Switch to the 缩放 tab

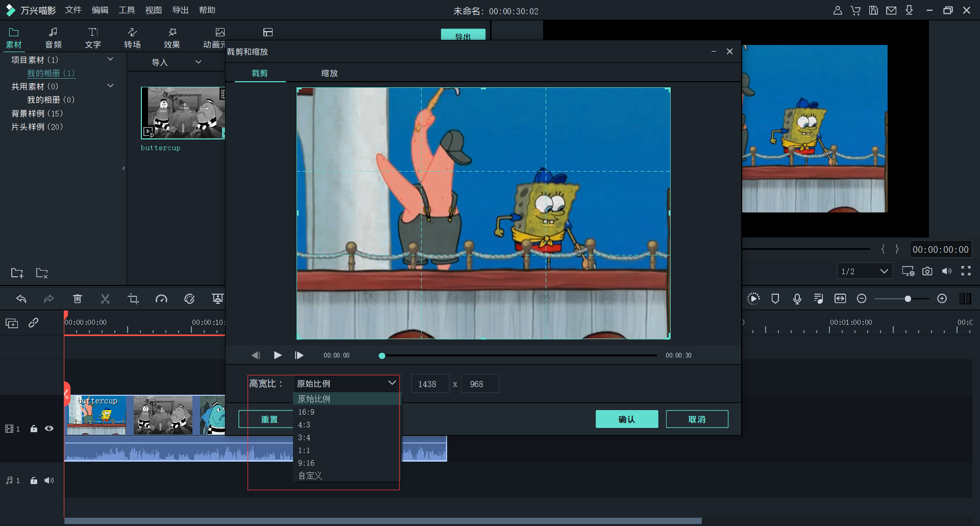tap(329, 73)
